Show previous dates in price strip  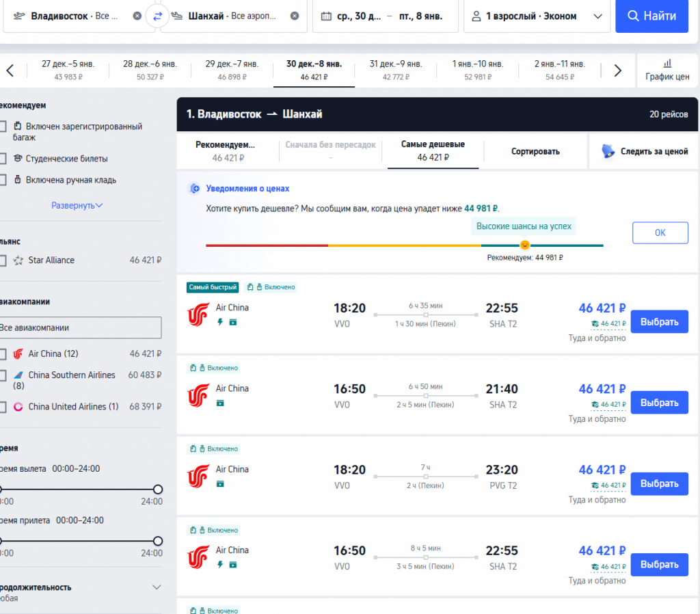coord(10,70)
